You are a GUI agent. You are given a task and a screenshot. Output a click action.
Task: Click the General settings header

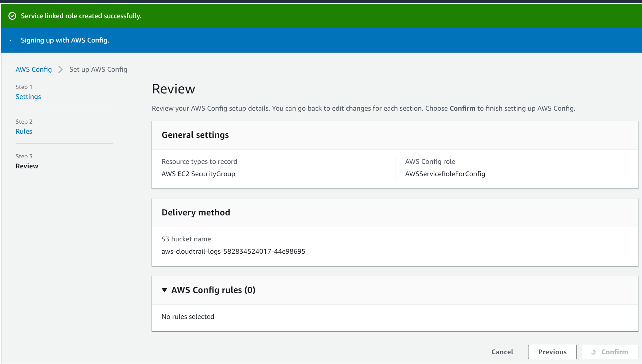[x=195, y=135]
